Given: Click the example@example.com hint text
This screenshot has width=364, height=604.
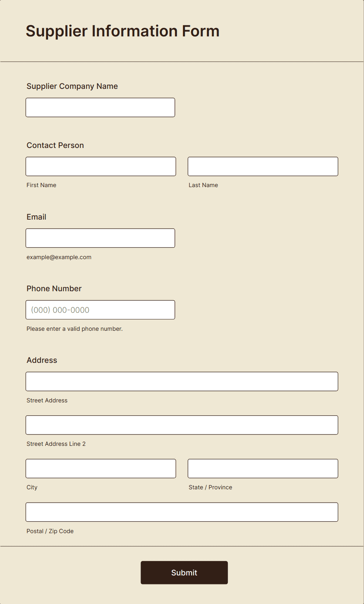Looking at the screenshot, I should coord(59,257).
